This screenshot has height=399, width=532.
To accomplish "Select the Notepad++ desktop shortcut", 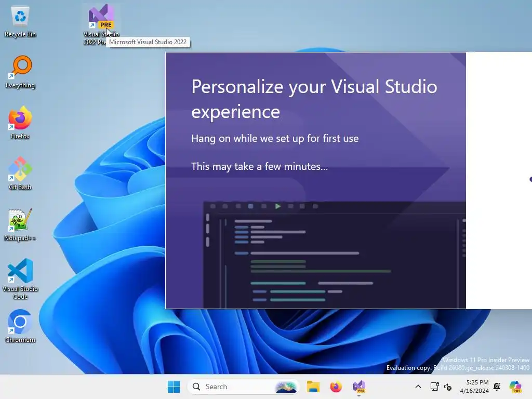I will point(20,224).
